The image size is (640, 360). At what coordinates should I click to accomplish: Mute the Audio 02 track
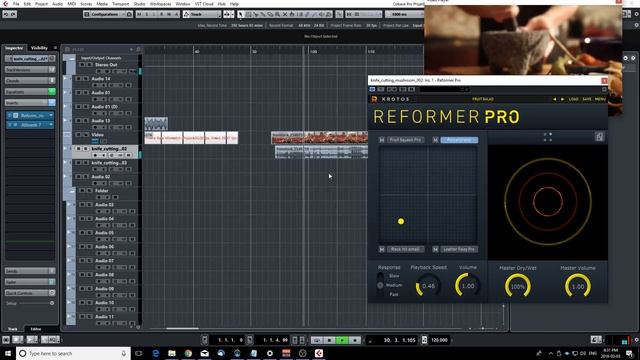[78, 177]
